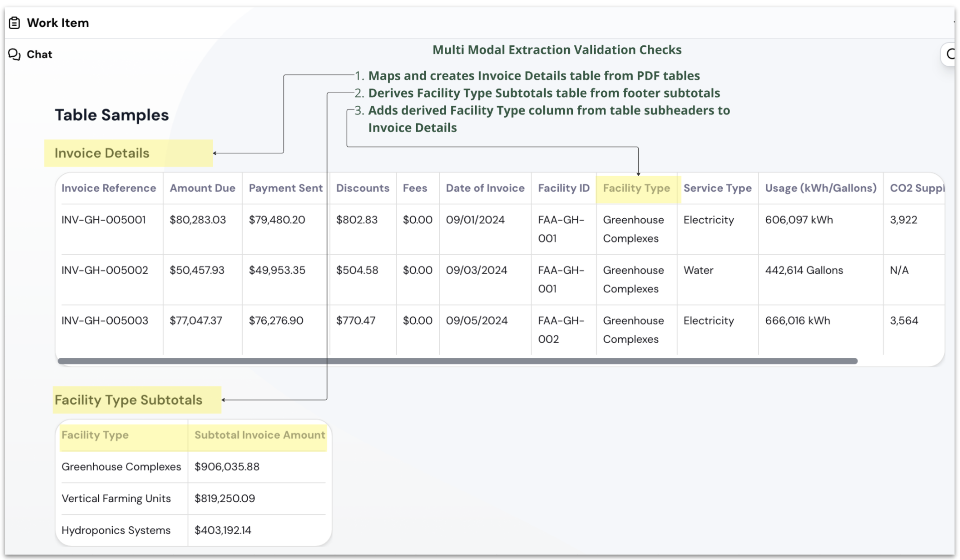The height and width of the screenshot is (560, 960).
Task: Click the Facility Type Subtotals table title
Action: pyautogui.click(x=128, y=400)
